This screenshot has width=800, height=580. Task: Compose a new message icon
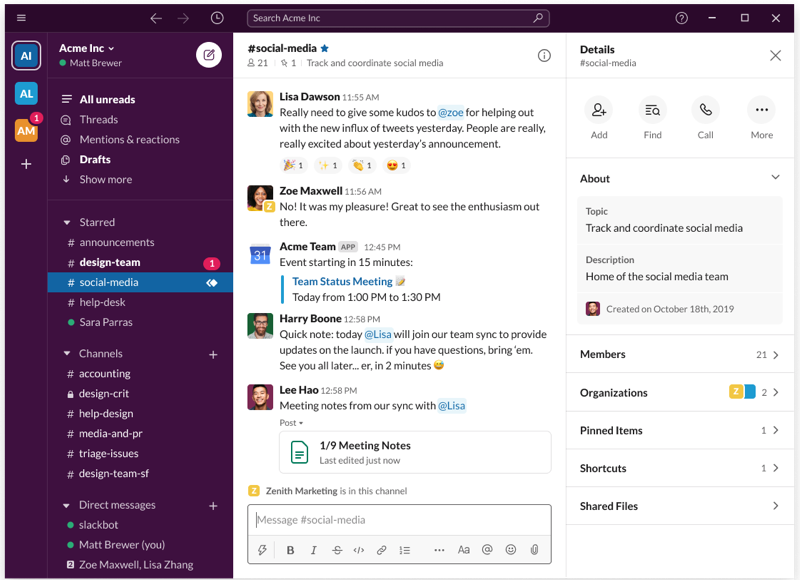[209, 55]
